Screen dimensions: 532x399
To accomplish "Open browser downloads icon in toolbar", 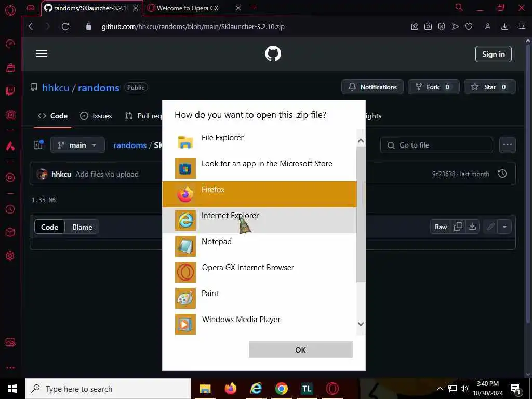I will [x=504, y=26].
